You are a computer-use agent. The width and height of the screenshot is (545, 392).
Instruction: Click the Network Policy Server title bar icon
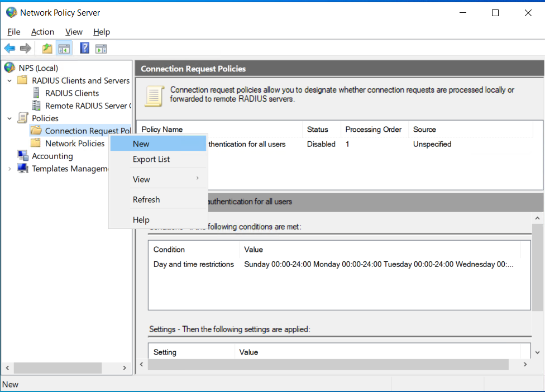click(12, 12)
